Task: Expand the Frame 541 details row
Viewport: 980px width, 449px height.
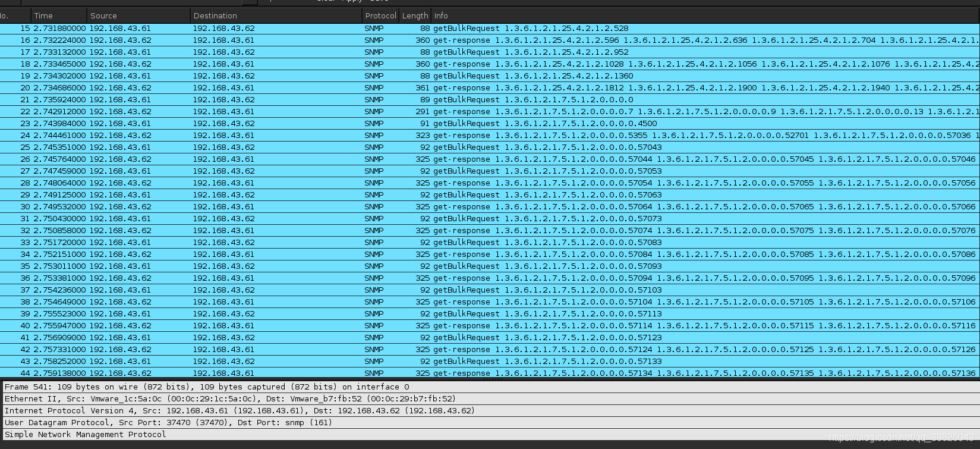Action: pos(490,387)
